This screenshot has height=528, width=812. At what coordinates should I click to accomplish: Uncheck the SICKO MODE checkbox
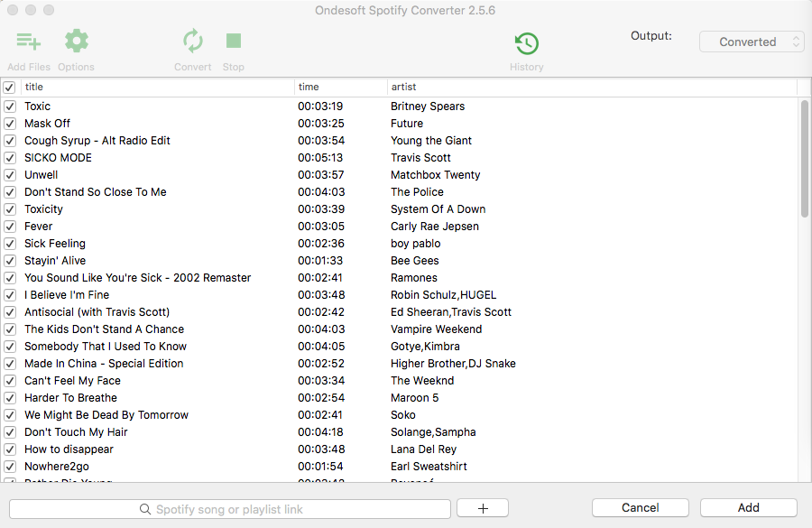(10, 158)
